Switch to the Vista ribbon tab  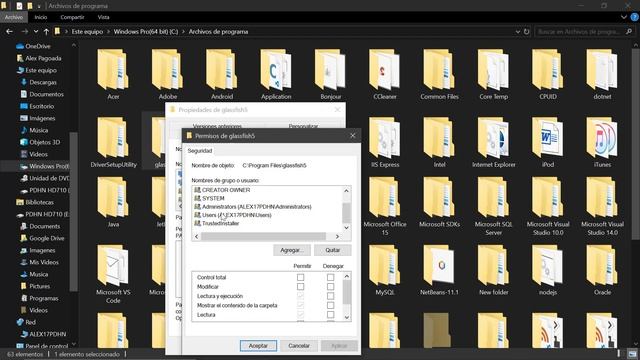103,17
